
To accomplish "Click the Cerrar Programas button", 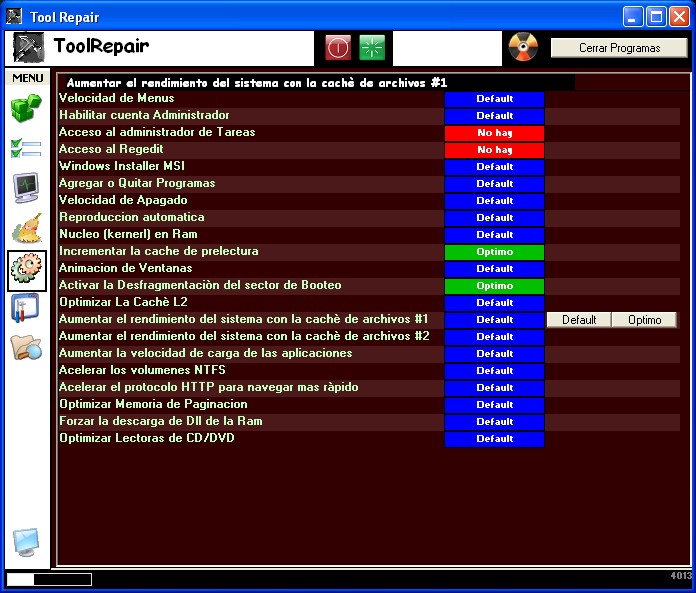I will 619,48.
